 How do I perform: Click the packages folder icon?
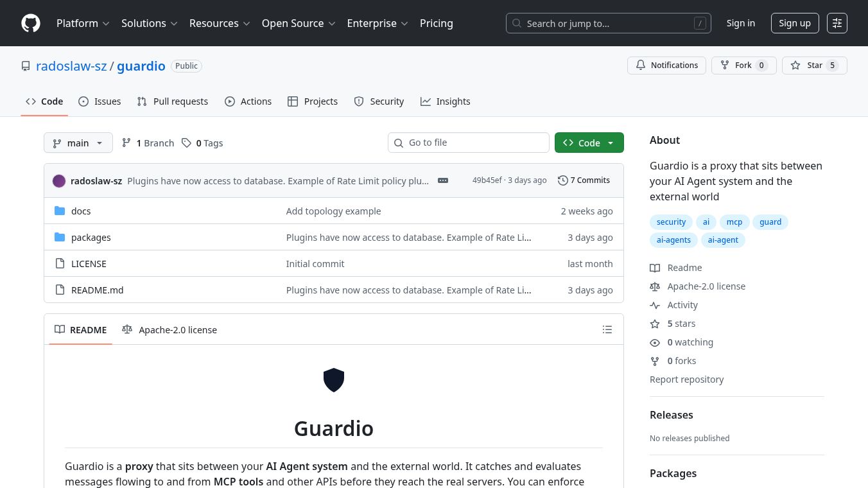coord(60,238)
